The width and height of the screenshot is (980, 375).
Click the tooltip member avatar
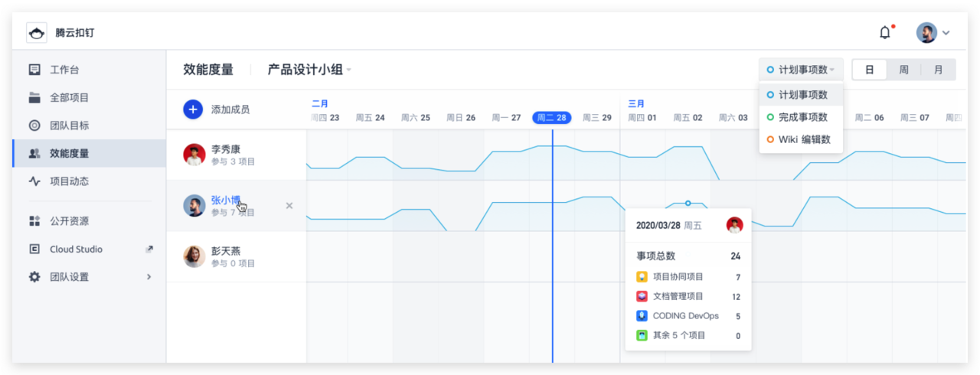[x=735, y=225]
